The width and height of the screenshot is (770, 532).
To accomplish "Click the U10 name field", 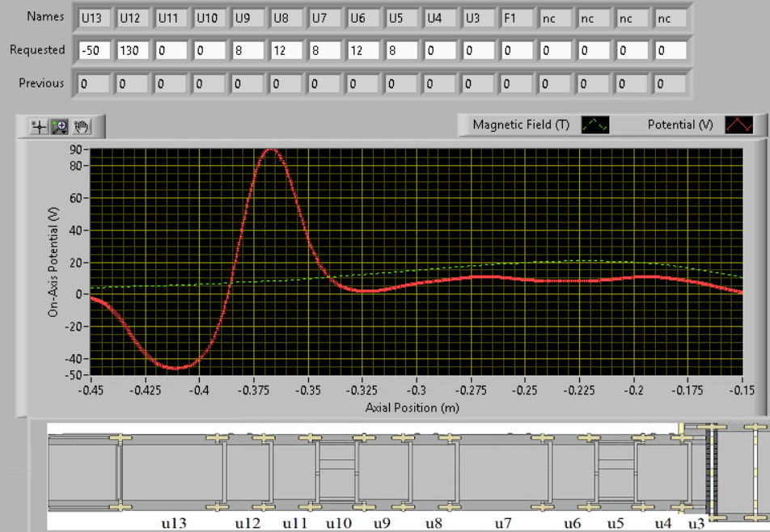I will point(209,18).
